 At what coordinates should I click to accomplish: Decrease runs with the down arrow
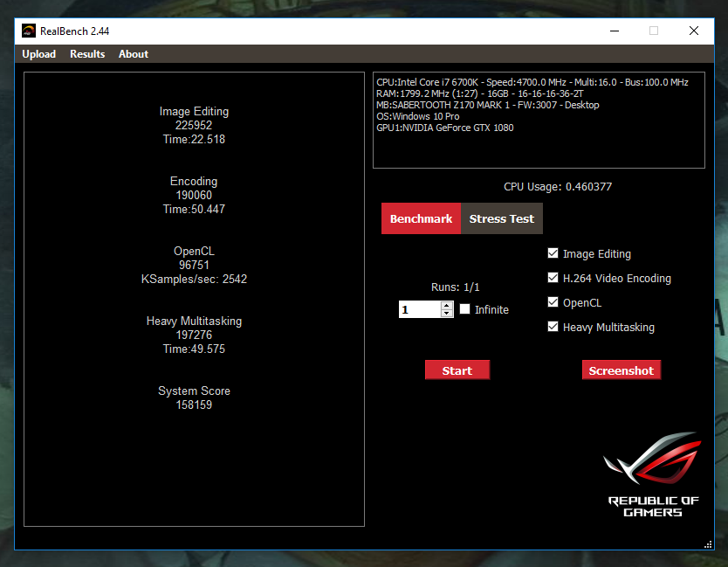point(447,314)
